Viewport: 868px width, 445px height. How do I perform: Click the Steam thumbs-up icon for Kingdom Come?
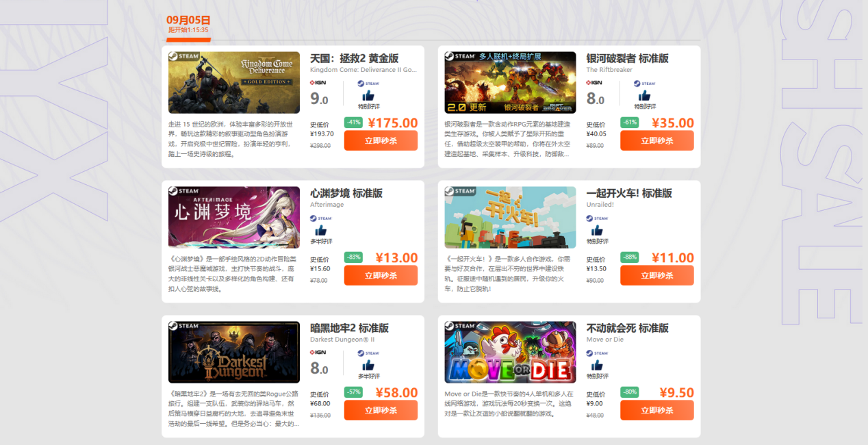point(368,95)
